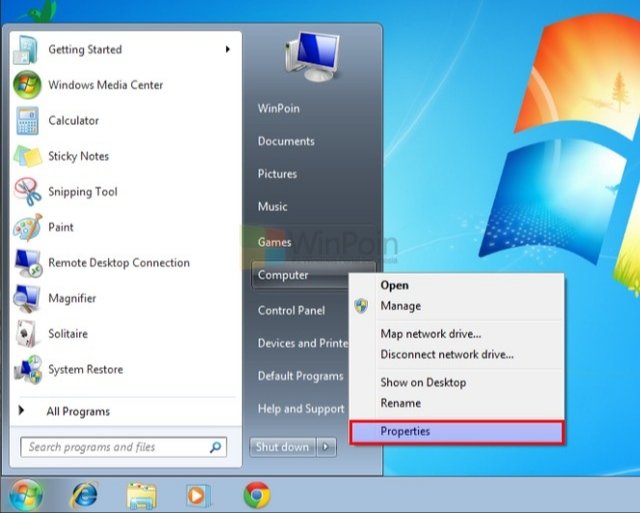Open Internet Explorer from taskbar
Screen dimensions: 640x513
click(x=84, y=495)
